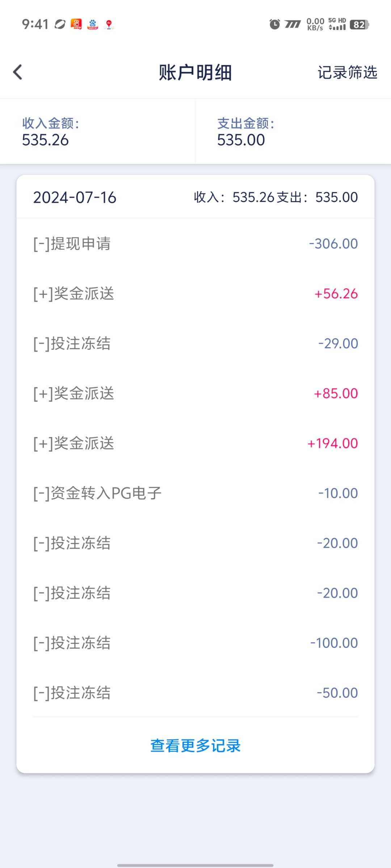Tap the 5G HD signal strength icon

337,24
